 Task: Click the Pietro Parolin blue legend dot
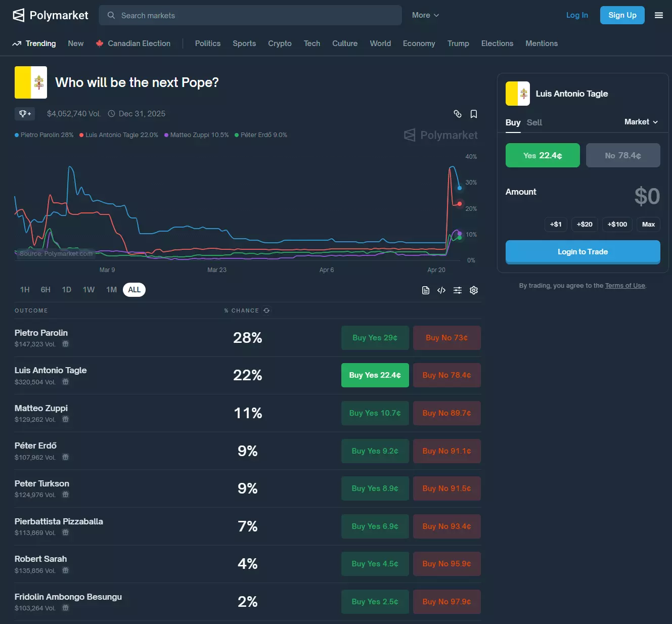click(x=17, y=135)
